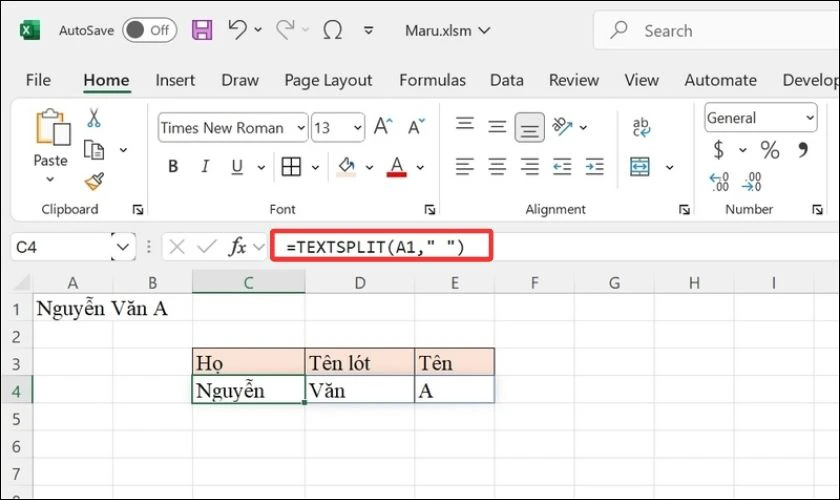This screenshot has width=840, height=500.
Task: Apply accounting dollar format
Action: coord(718,150)
